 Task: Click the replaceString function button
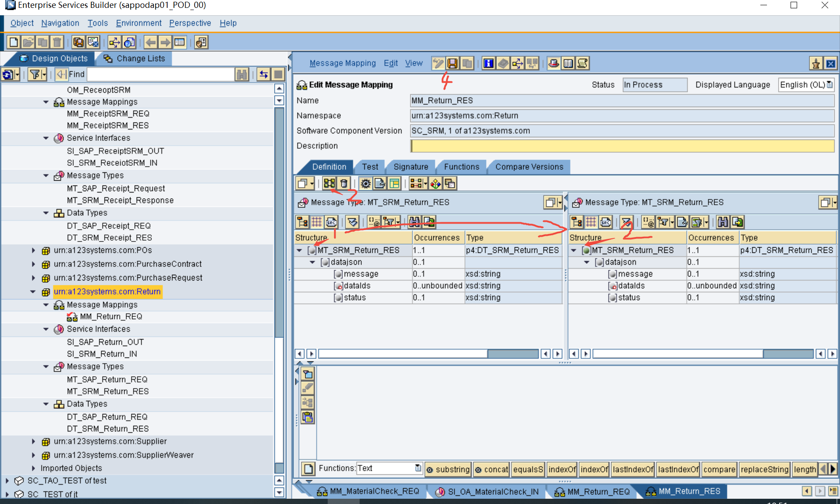tap(764, 469)
